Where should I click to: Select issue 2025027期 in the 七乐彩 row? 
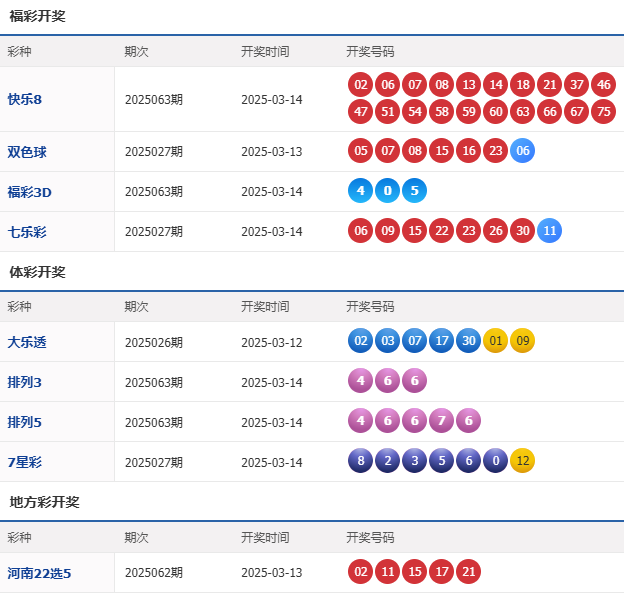click(x=154, y=232)
